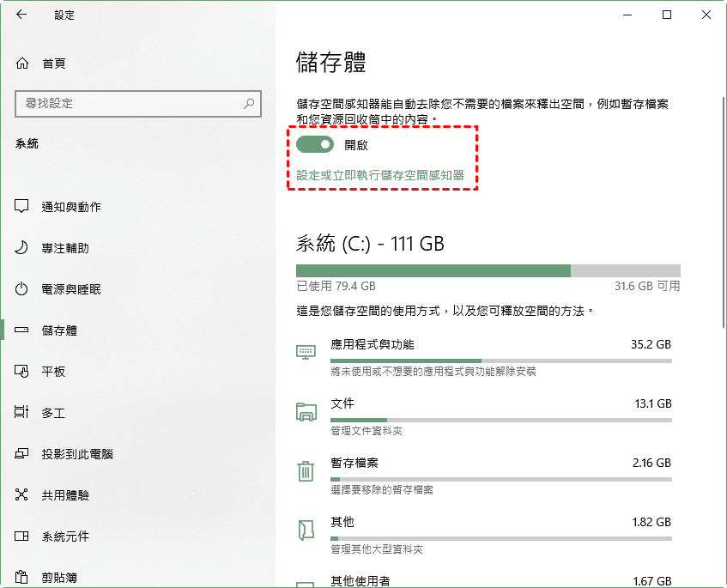Click the 暫存檔案 usage bar
The width and height of the screenshot is (727, 588).
[x=501, y=479]
